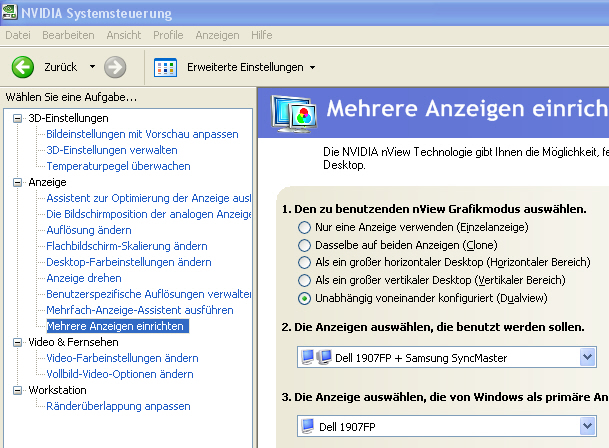Open Bildeinstellungen mit Vorschau anpassen
The width and height of the screenshot is (609, 448).
coord(142,134)
